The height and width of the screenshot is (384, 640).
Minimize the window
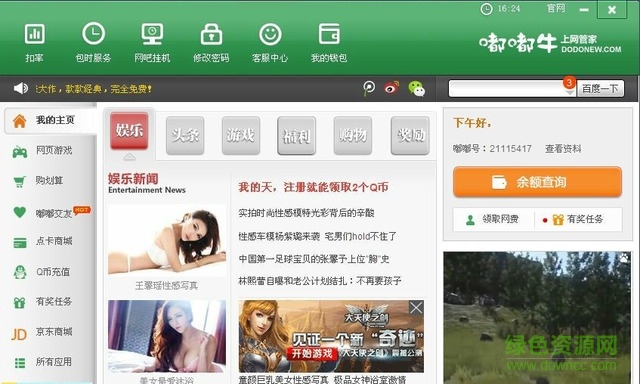click(584, 9)
